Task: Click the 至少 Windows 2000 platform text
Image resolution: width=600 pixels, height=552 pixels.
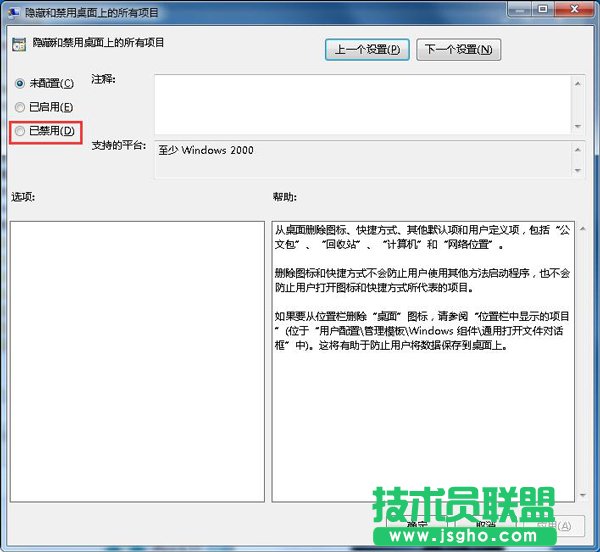Action: (206, 150)
